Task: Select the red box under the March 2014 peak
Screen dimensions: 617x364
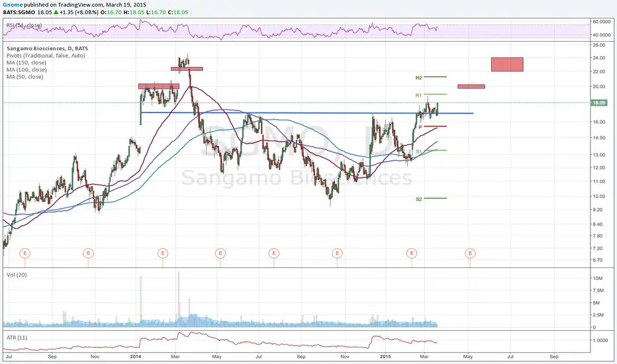Action: click(187, 68)
